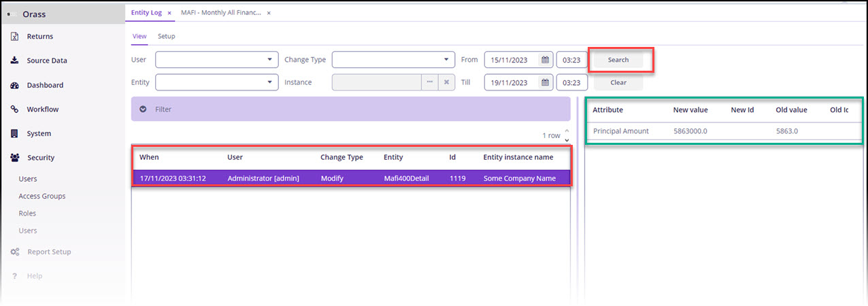868x306 pixels.
Task: Switch to the MAFI Monthly All Financ tab
Action: (221, 13)
